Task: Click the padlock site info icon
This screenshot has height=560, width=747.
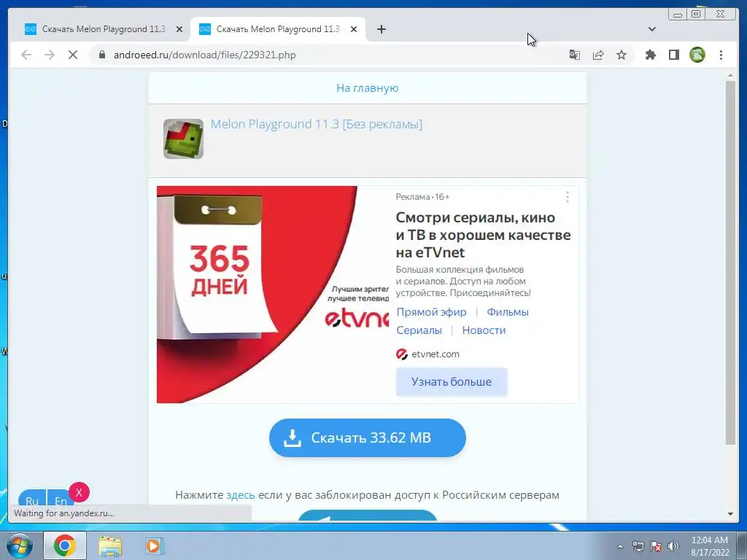Action: (x=102, y=55)
